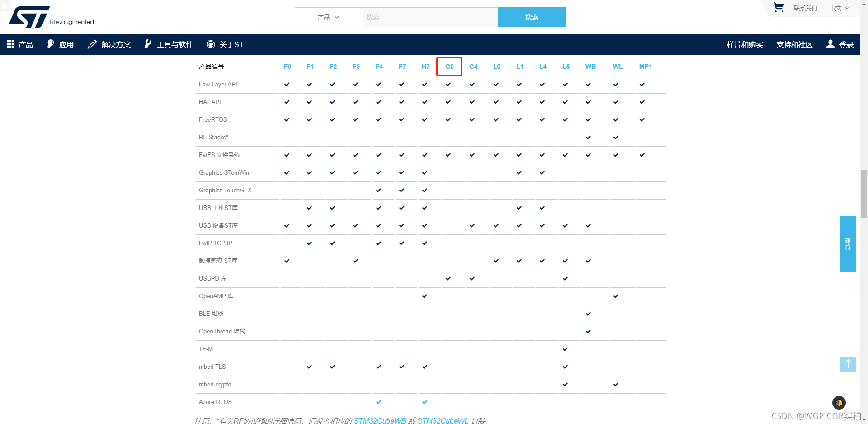Open the 工具与软件 menu
The image size is (868, 424).
[x=169, y=44]
